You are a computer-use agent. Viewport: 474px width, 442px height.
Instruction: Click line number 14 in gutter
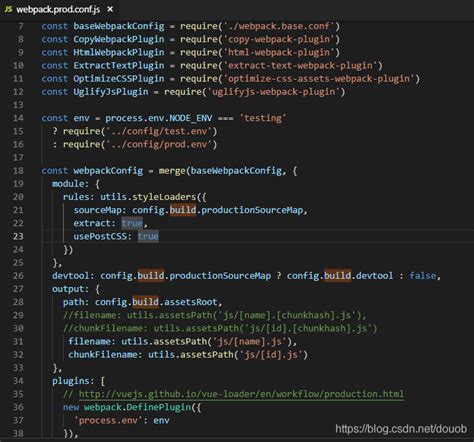pyautogui.click(x=18, y=118)
